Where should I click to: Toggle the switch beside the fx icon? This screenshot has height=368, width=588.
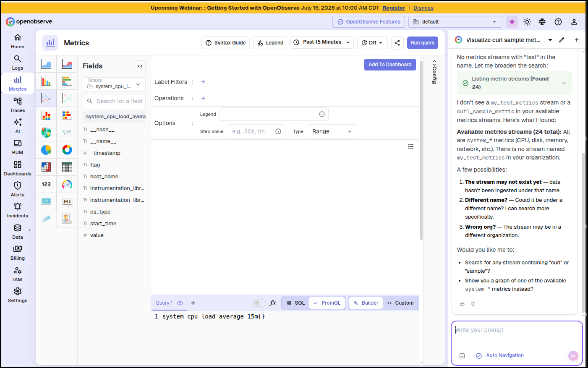[259, 303]
